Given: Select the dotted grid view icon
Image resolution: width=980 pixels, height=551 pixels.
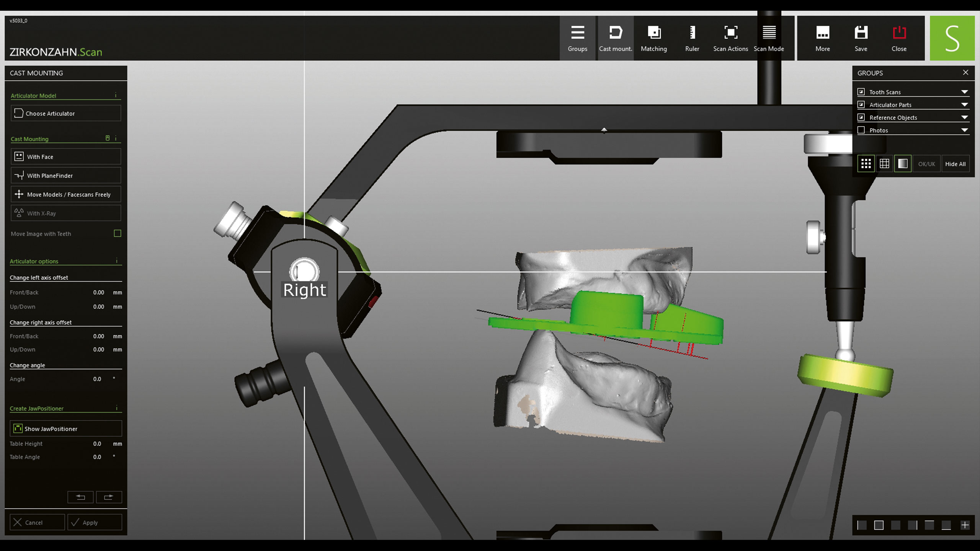Looking at the screenshot, I should (866, 164).
